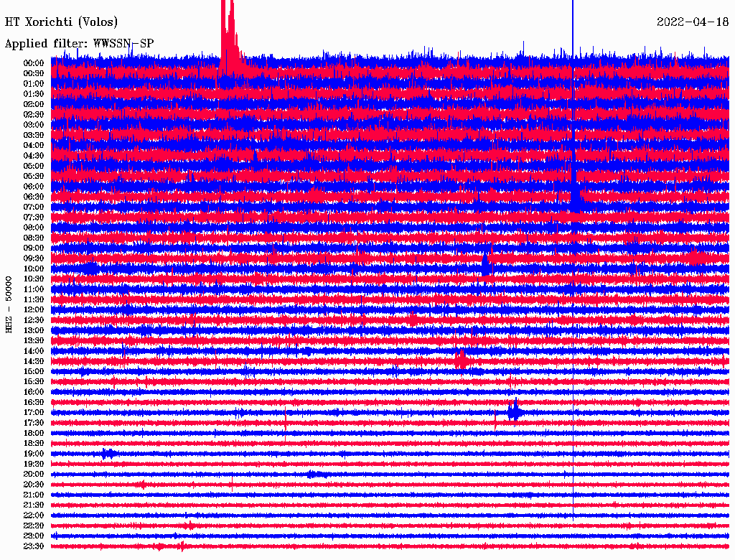Click the blue seismic burst on 17:00 trace
This screenshot has height=560, width=735.
pos(515,411)
